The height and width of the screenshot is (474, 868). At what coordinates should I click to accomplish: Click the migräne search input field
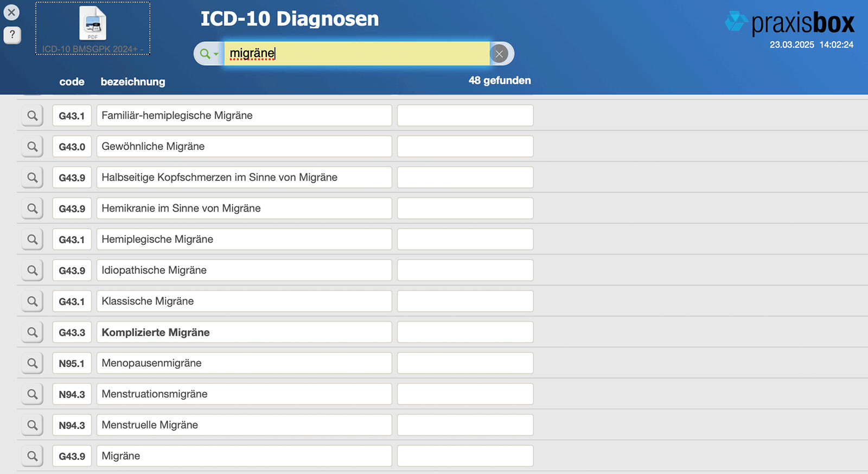(357, 53)
